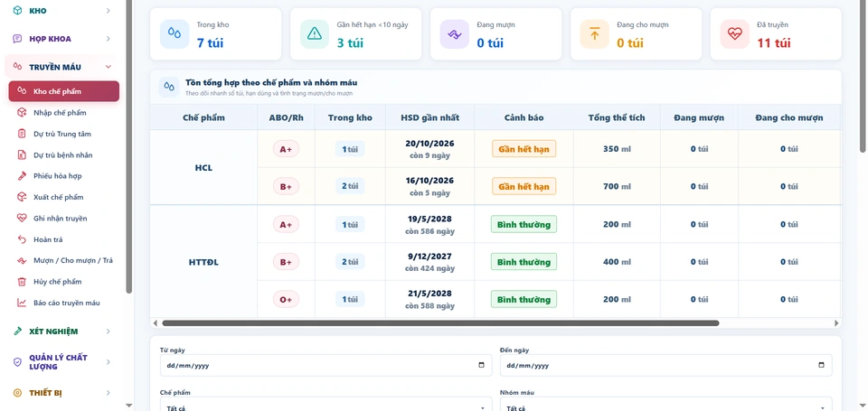Go to Xuất chế phẩm menu item

pyautogui.click(x=63, y=197)
